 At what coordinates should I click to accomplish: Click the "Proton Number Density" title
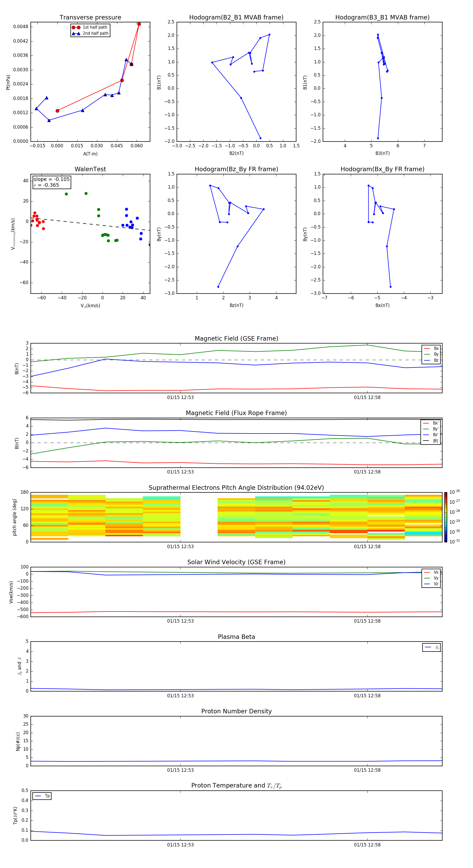[x=236, y=711]
